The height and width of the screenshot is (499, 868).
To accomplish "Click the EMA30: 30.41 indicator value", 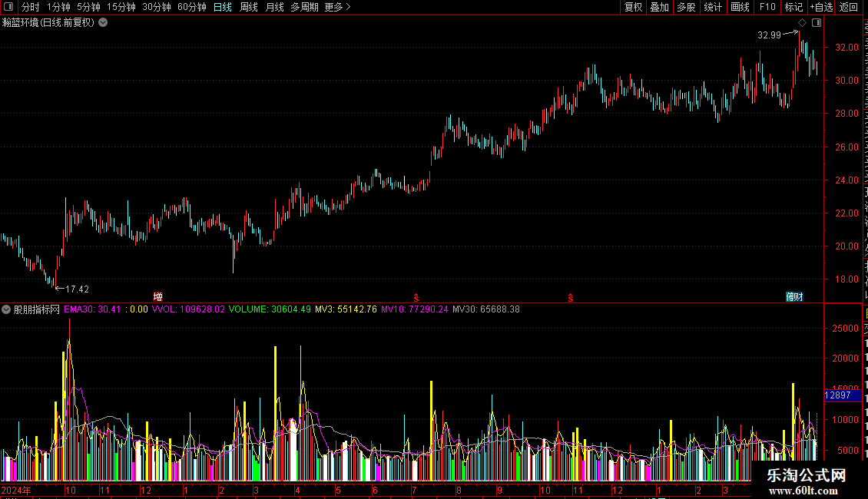I will [92, 309].
